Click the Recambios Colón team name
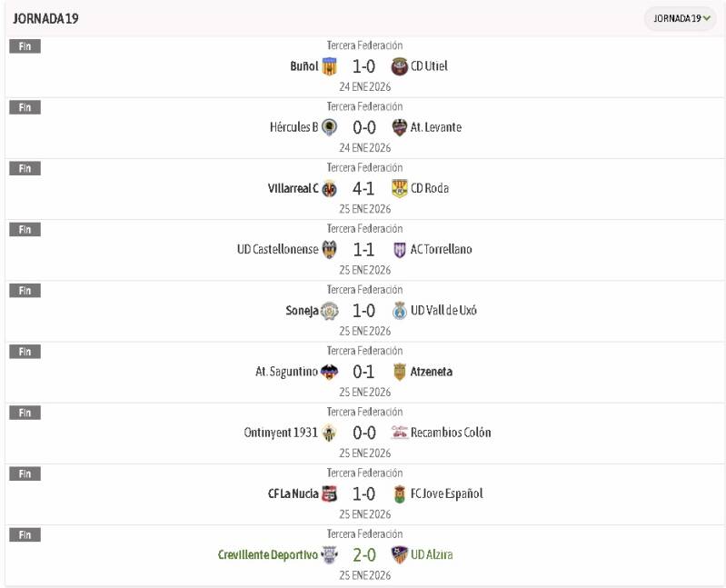Image resolution: width=726 pixels, height=588 pixels. click(x=451, y=433)
